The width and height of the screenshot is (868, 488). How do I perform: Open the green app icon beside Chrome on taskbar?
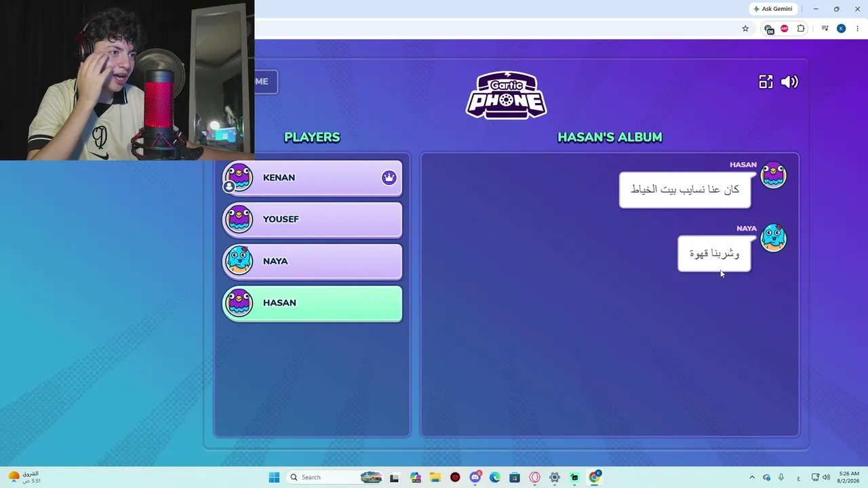(x=574, y=477)
